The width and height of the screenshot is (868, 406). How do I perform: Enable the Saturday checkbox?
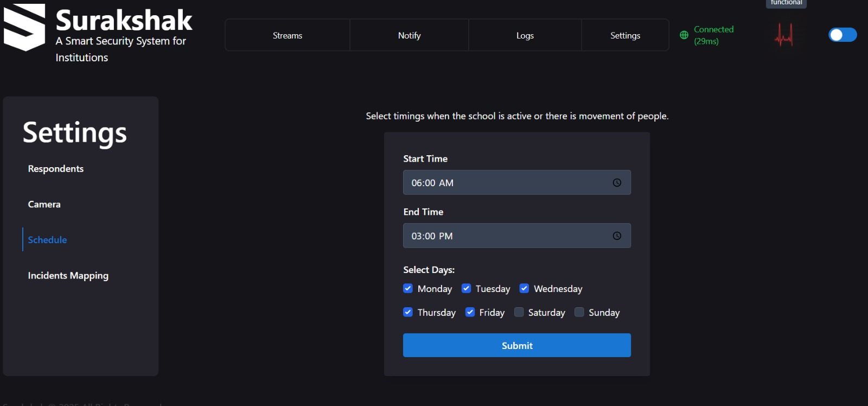(519, 312)
